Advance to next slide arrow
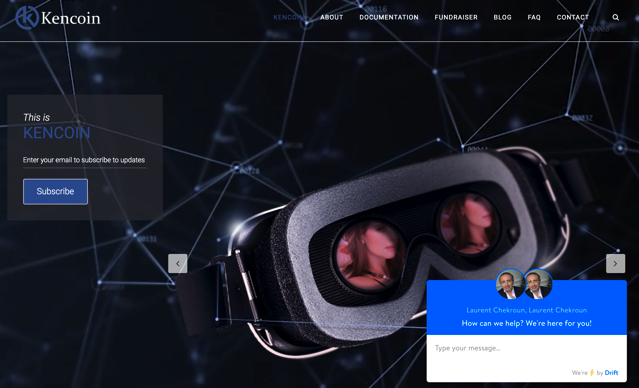The image size is (639, 388). pyautogui.click(x=615, y=263)
